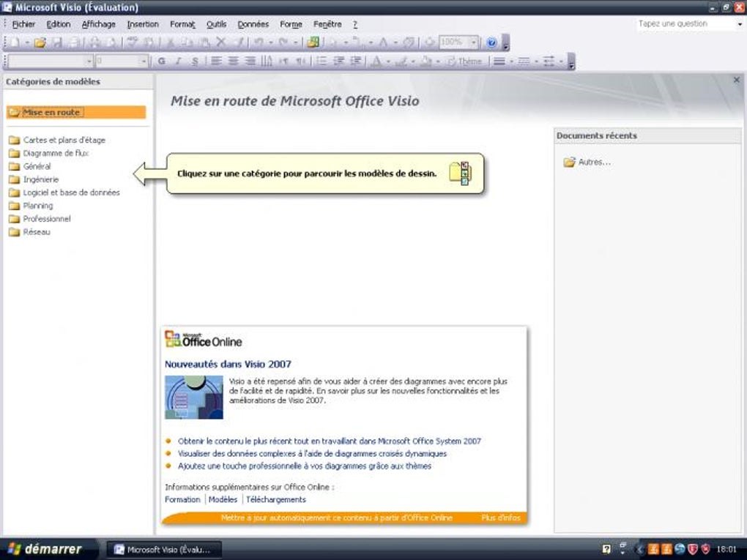Click the system tray expand chevron

click(640, 550)
